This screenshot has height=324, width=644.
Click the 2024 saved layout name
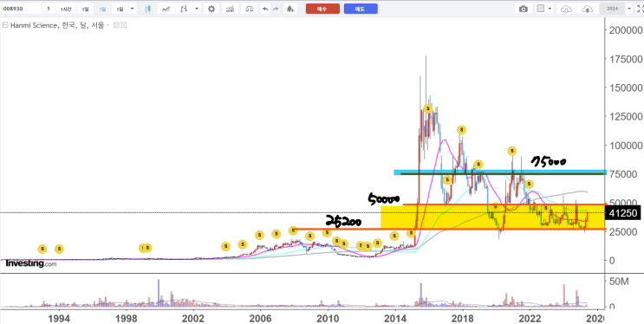(x=612, y=9)
